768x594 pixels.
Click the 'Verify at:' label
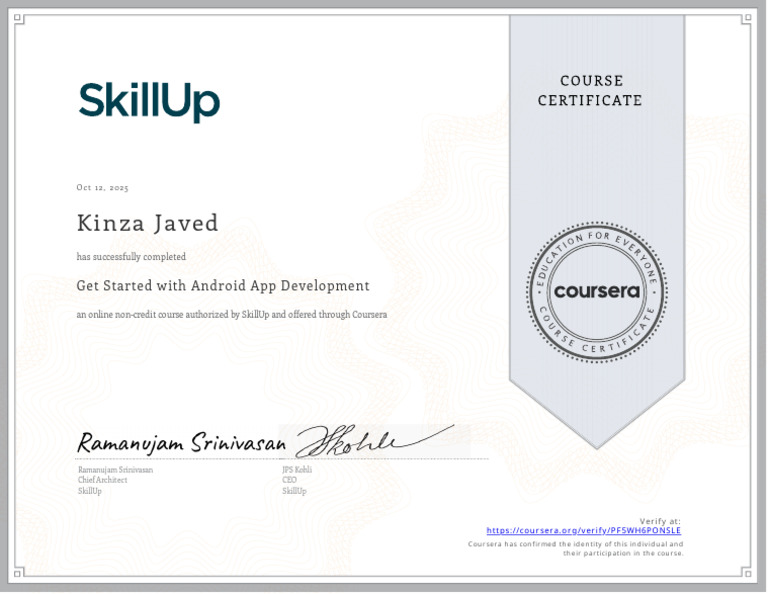(x=660, y=522)
